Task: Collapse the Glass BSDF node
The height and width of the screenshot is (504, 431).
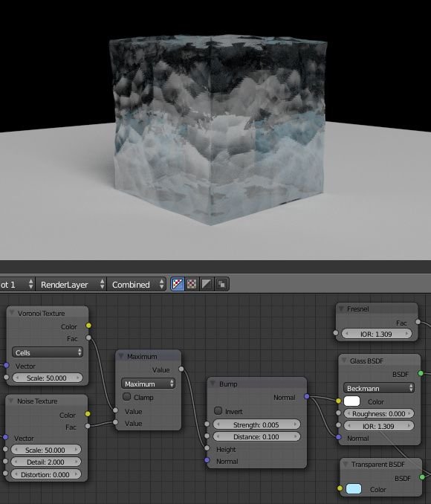Action: point(343,361)
